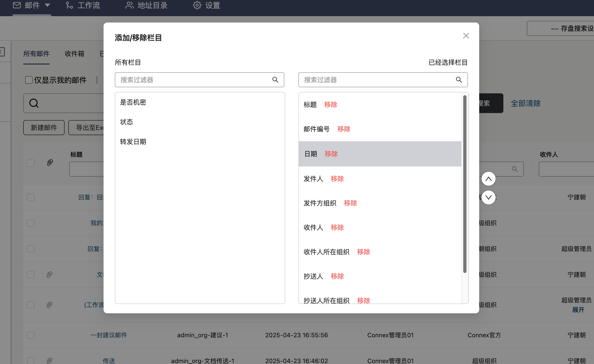Screen dimensions: 594x364
Task: Open the 邮件 dropdown arrow
Action: (47, 5)
